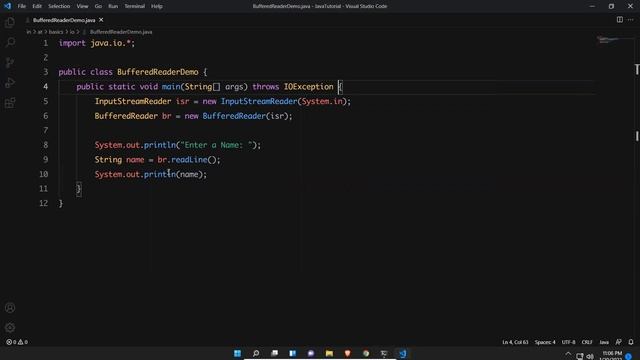
Task: Open clock and date in taskbar
Action: click(612, 356)
